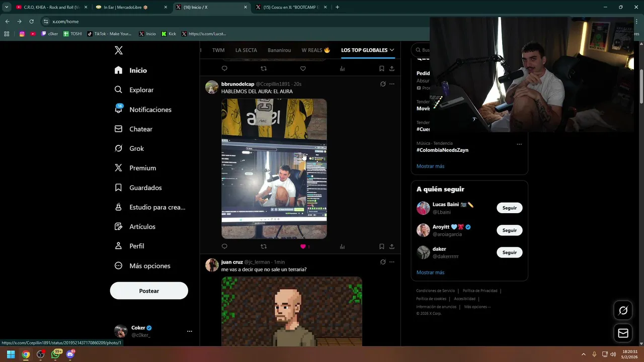Follow daker with Seguir
This screenshot has width=644, height=362.
tap(510, 252)
